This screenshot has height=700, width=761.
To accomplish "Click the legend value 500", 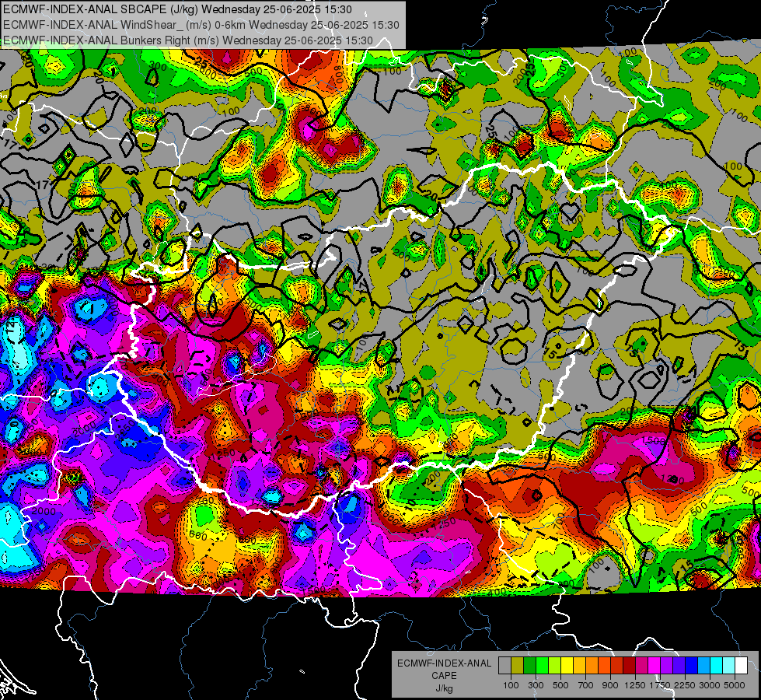I will click(x=560, y=685).
